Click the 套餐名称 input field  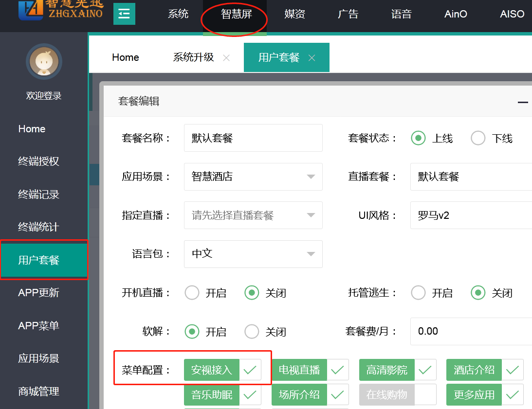pyautogui.click(x=253, y=138)
